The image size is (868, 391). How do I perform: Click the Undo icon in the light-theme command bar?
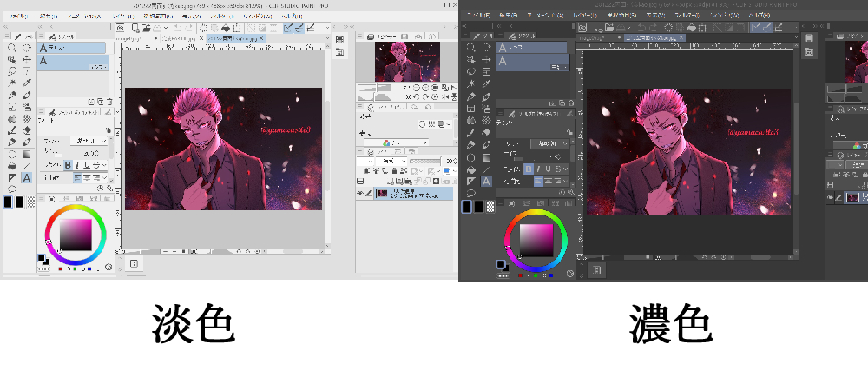[178, 28]
